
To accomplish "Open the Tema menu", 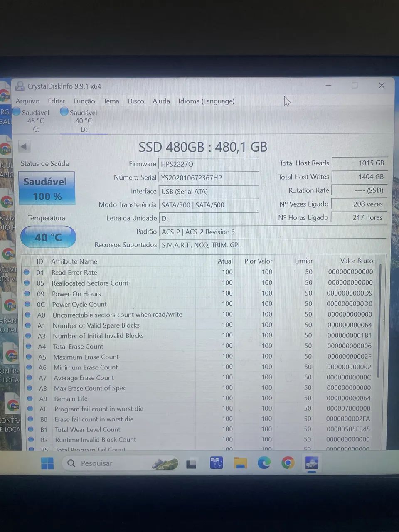I will point(111,101).
